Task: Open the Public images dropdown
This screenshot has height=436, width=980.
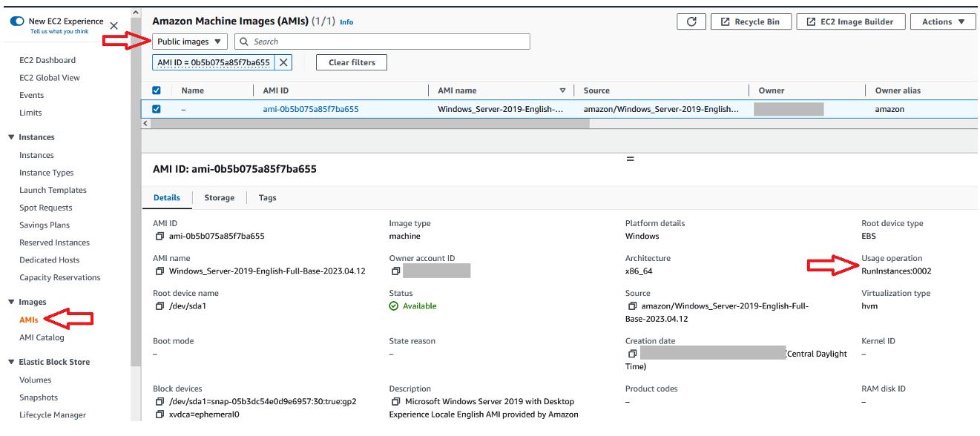Action: click(190, 42)
